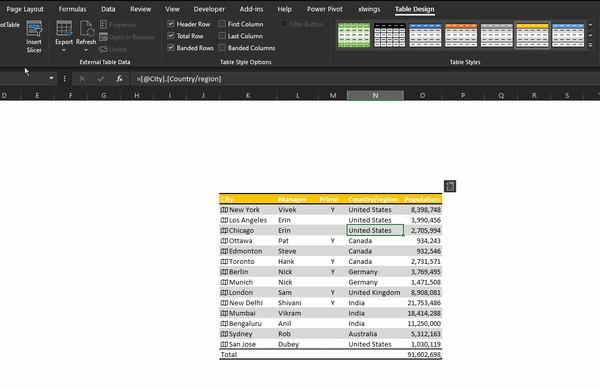The width and height of the screenshot is (600, 388).
Task: Click the map icon beside Sydney
Action: (x=224, y=334)
